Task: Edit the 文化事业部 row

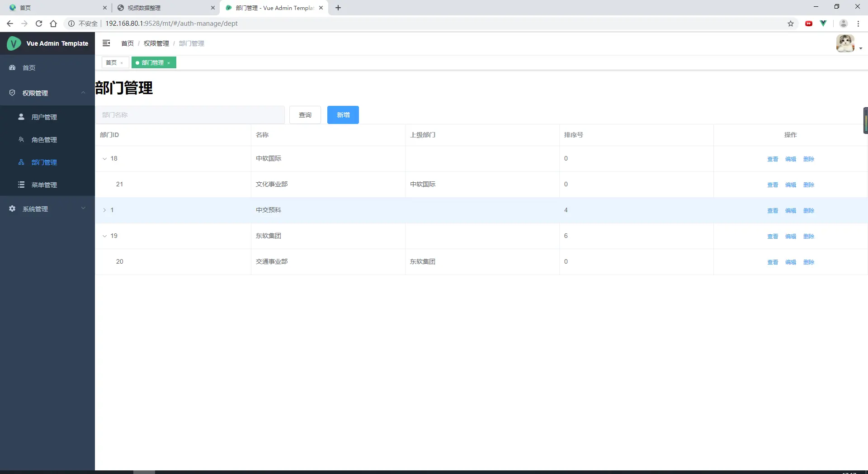Action: click(791, 185)
